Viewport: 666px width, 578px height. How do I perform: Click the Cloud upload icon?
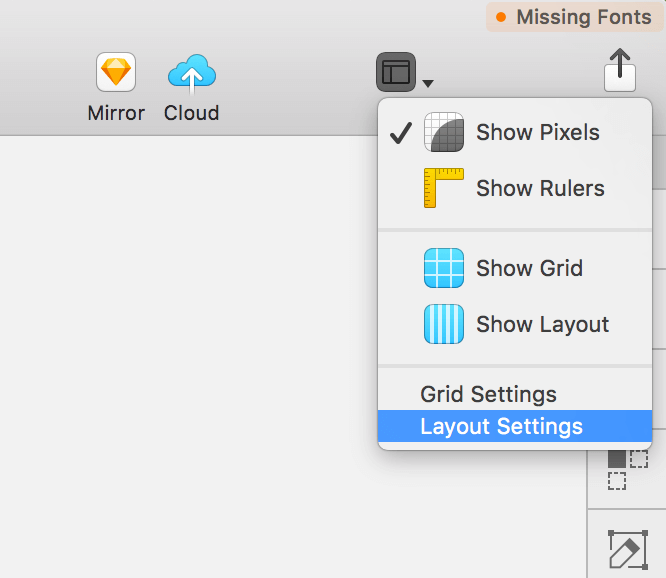click(192, 73)
